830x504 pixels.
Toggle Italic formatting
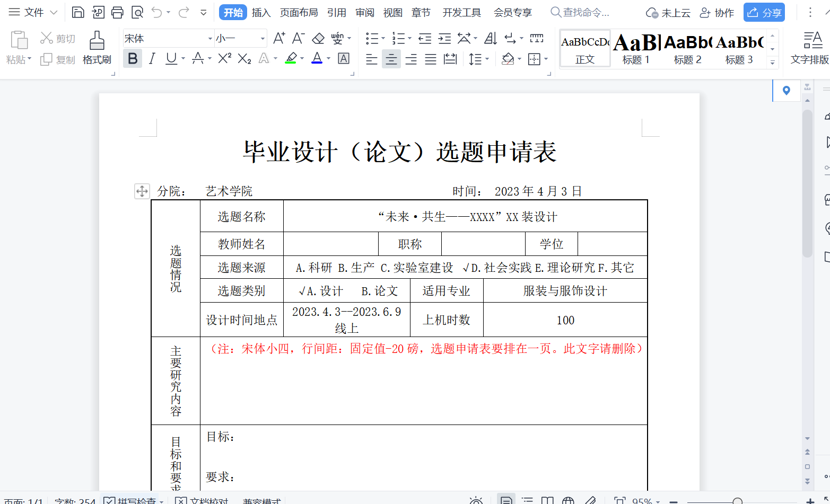[x=152, y=59]
